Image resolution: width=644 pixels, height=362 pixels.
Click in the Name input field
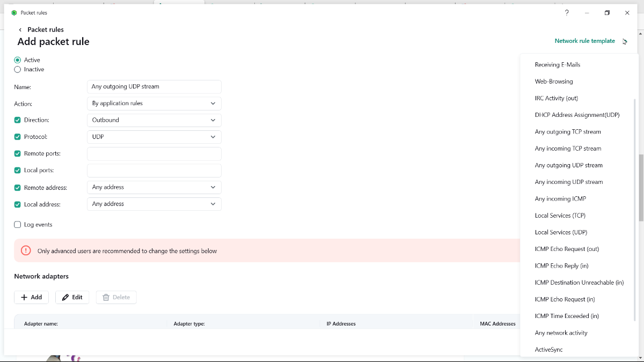pos(154,87)
